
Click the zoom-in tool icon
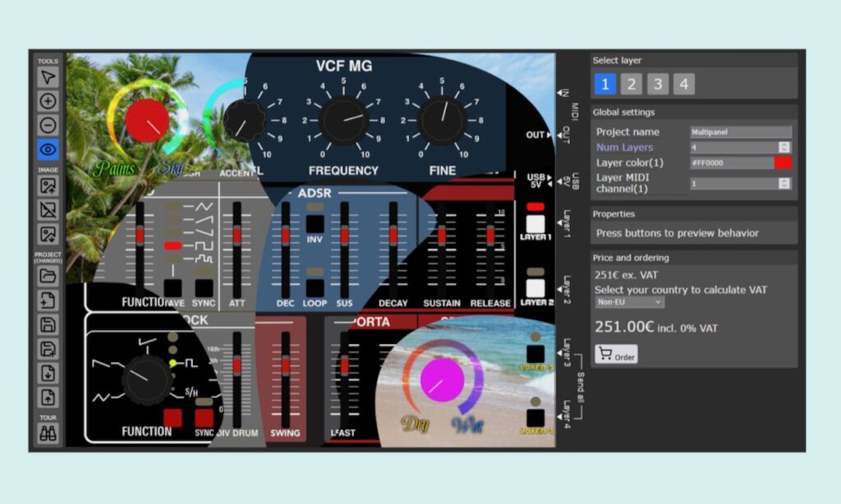[x=47, y=101]
